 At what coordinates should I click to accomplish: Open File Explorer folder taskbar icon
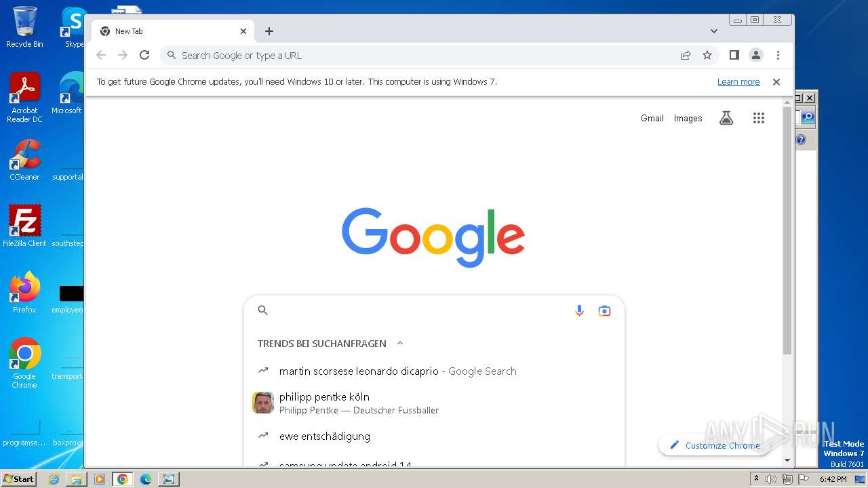point(77,479)
